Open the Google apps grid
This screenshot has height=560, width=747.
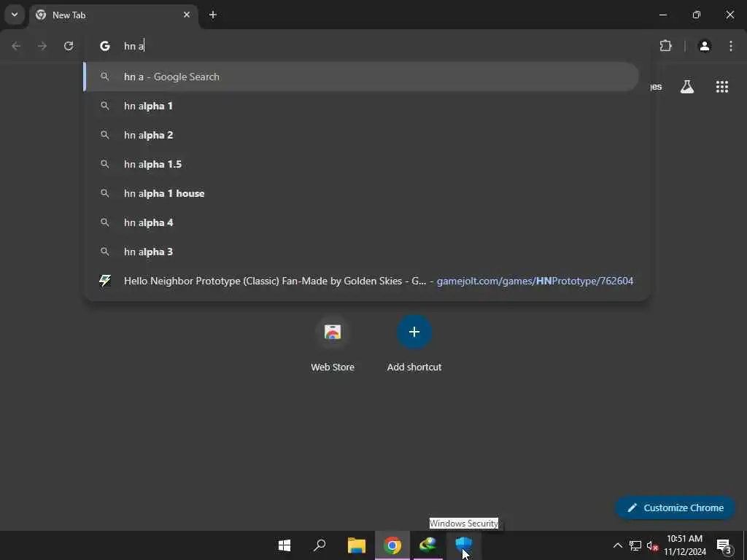tap(722, 87)
